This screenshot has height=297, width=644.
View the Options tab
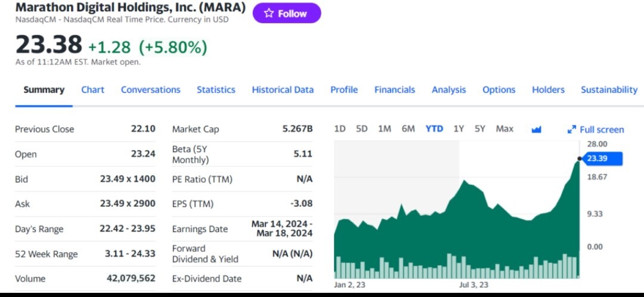[499, 90]
